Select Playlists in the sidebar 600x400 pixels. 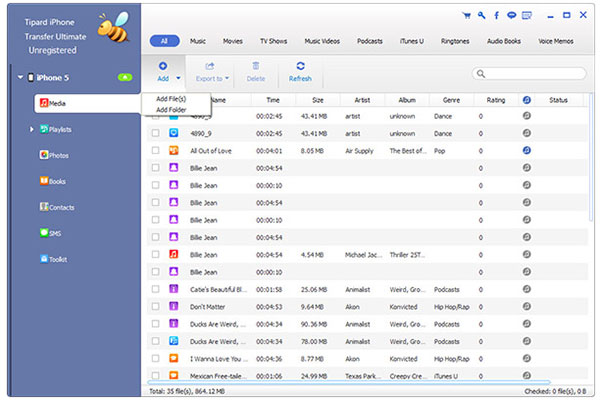55,129
